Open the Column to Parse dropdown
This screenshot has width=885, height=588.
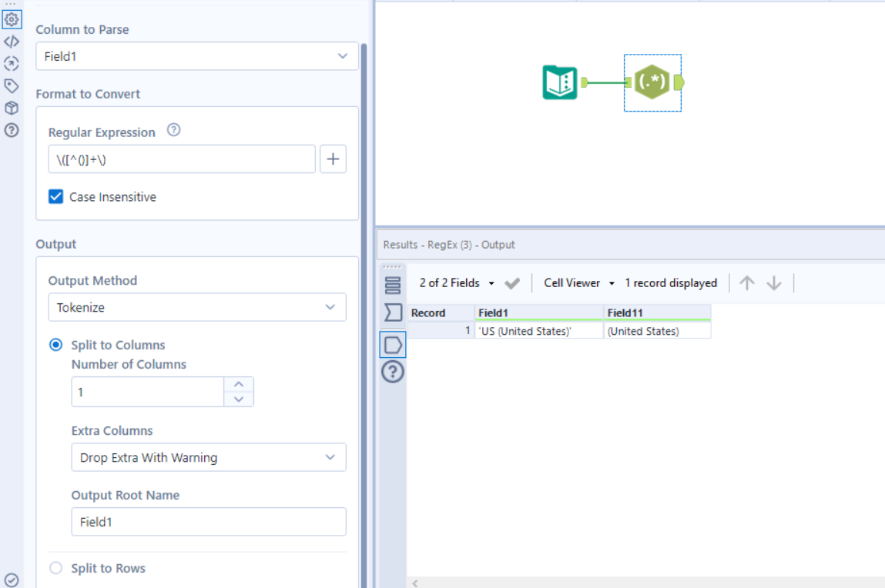[x=197, y=56]
